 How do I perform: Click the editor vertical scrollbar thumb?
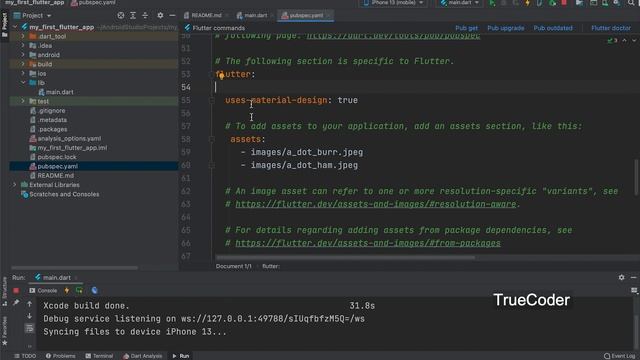636,177
